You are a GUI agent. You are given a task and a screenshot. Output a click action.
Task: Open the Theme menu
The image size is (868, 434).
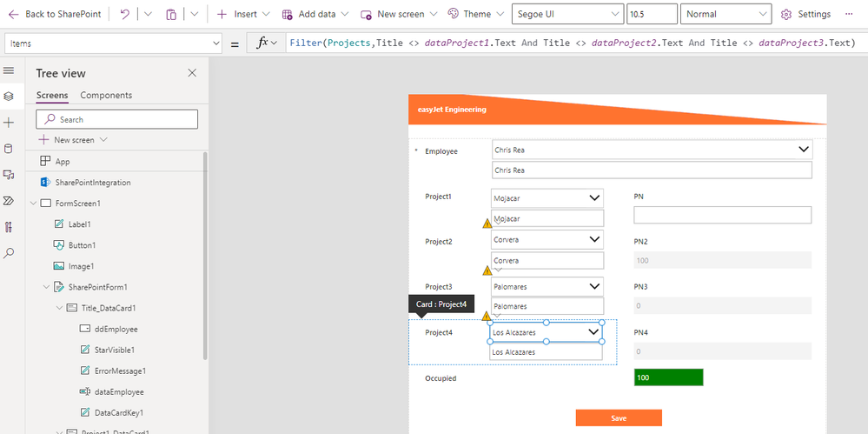[476, 15]
